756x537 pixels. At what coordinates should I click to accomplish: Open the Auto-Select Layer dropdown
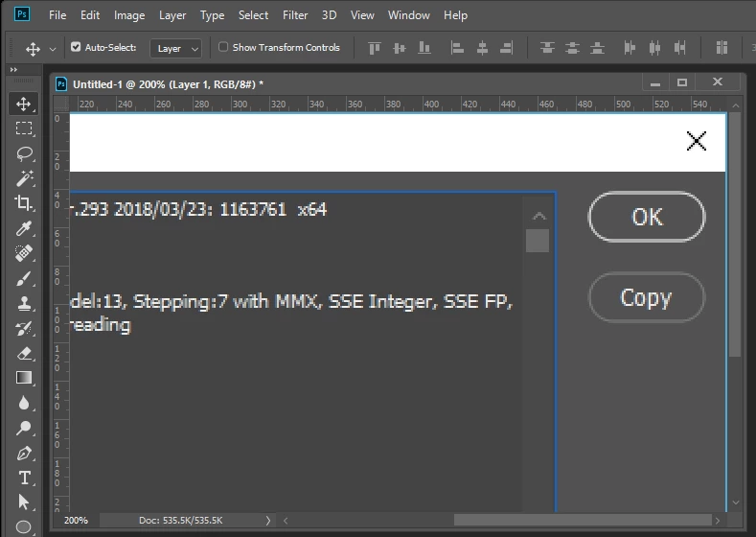[176, 48]
